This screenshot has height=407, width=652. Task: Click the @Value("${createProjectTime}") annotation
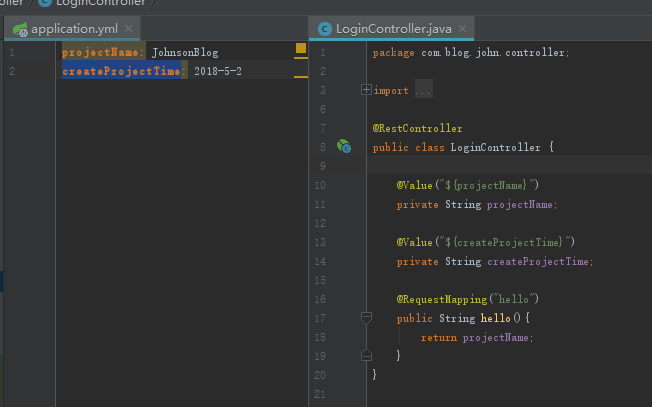(x=486, y=242)
